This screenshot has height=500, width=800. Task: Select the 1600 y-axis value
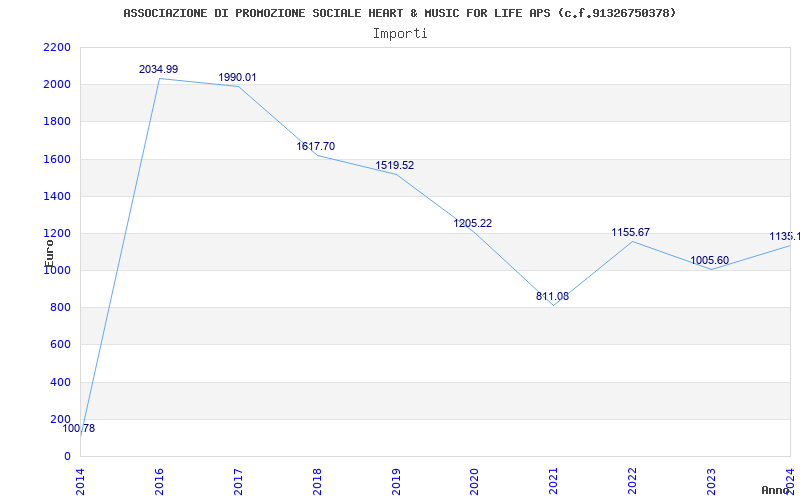pos(58,159)
